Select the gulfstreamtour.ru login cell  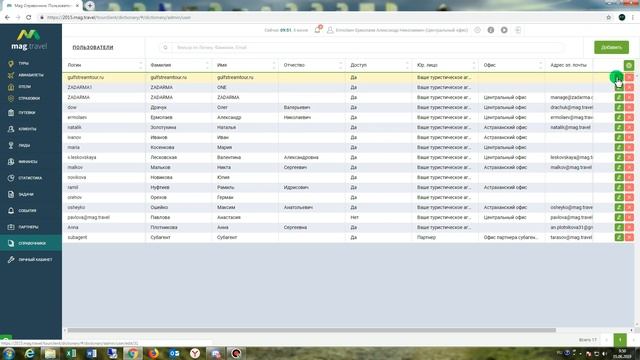click(104, 77)
